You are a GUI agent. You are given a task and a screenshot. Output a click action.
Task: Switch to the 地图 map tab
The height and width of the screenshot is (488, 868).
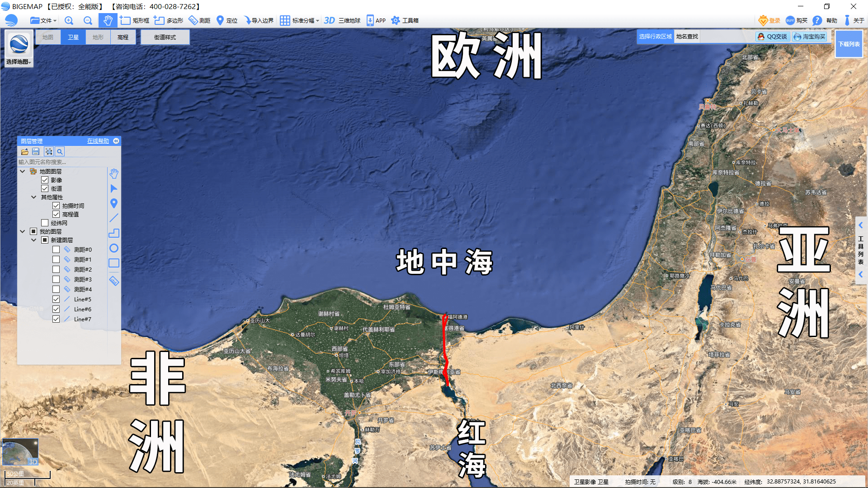pyautogui.click(x=48, y=37)
